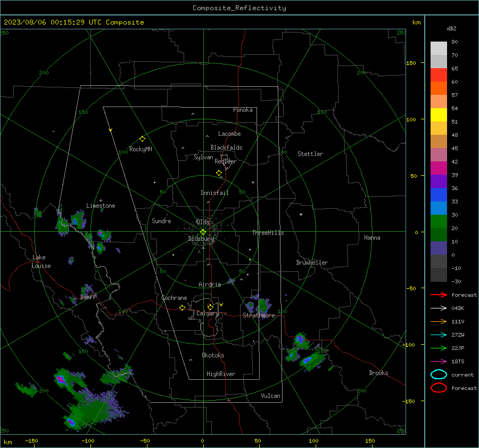Click the red 65-60 dBZ color swatch
Screen dimensions: 479x448
click(x=439, y=75)
